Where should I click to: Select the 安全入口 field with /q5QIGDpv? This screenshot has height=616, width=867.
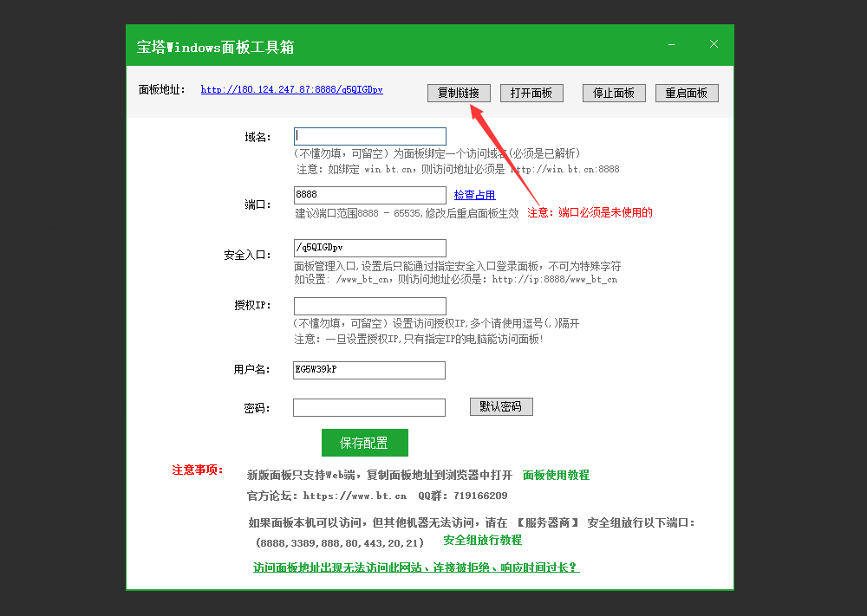coord(370,248)
